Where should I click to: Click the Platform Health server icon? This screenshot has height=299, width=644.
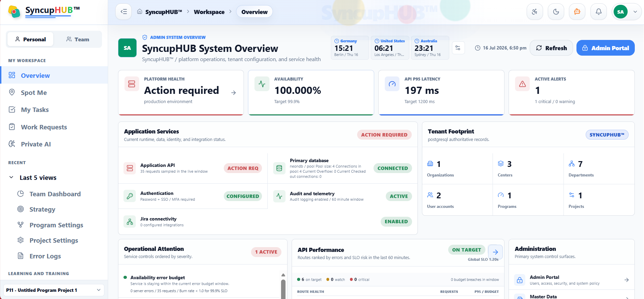tap(132, 84)
